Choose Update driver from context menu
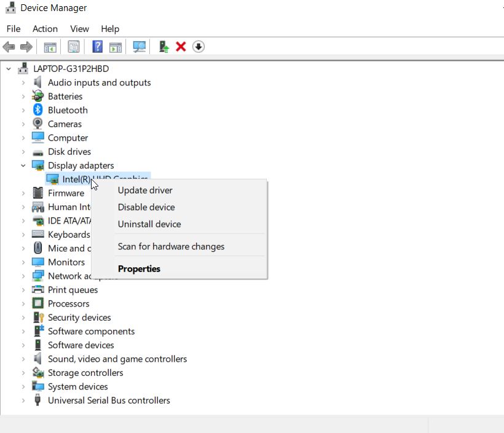504x433 pixels. point(179,190)
